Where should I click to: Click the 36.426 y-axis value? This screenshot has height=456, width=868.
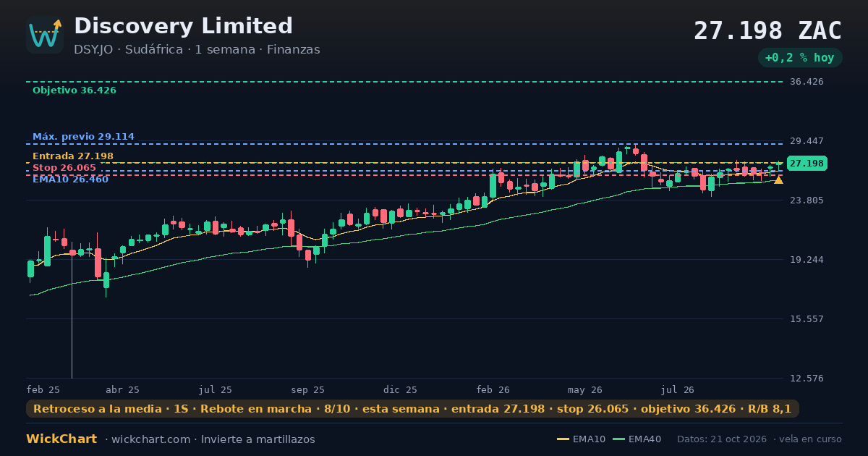(x=807, y=82)
